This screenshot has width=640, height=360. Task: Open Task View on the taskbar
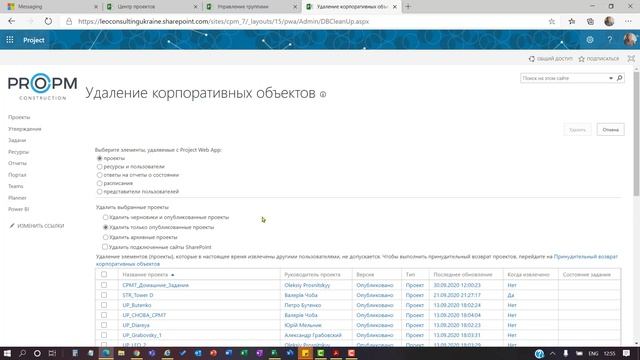pos(52,353)
